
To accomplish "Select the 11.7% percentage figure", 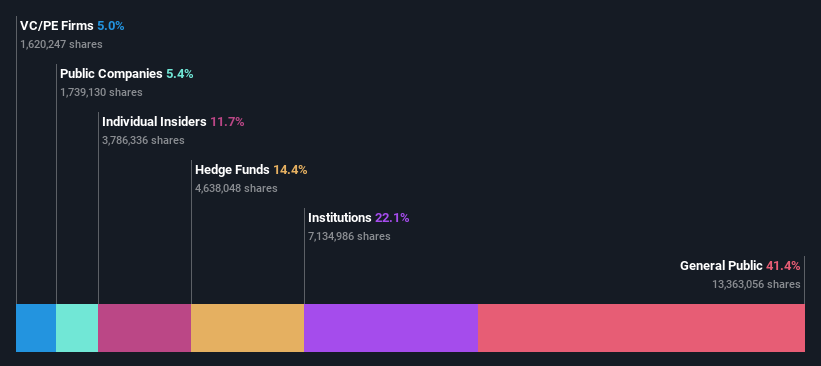I will coord(227,122).
